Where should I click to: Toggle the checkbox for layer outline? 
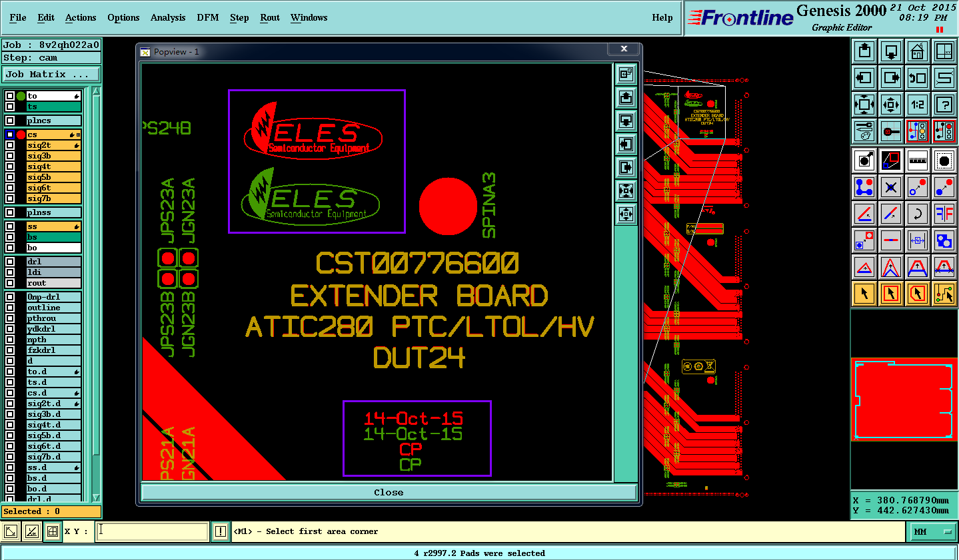click(x=9, y=308)
